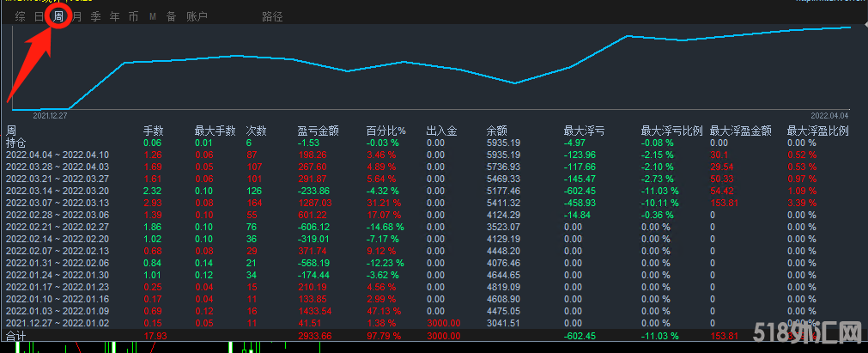Viewport: 868px width, 353px height.
Task: Sort by 盈亏金额 column header
Action: [x=318, y=131]
